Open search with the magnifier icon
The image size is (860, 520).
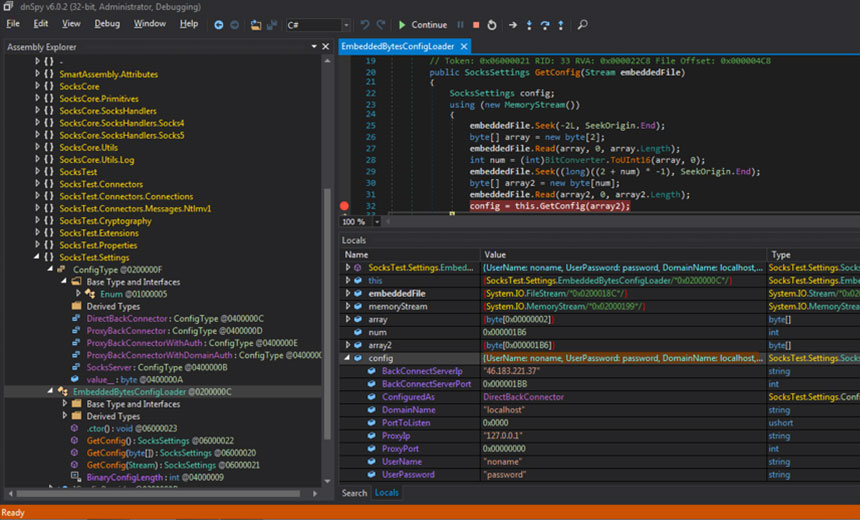pyautogui.click(x=582, y=25)
